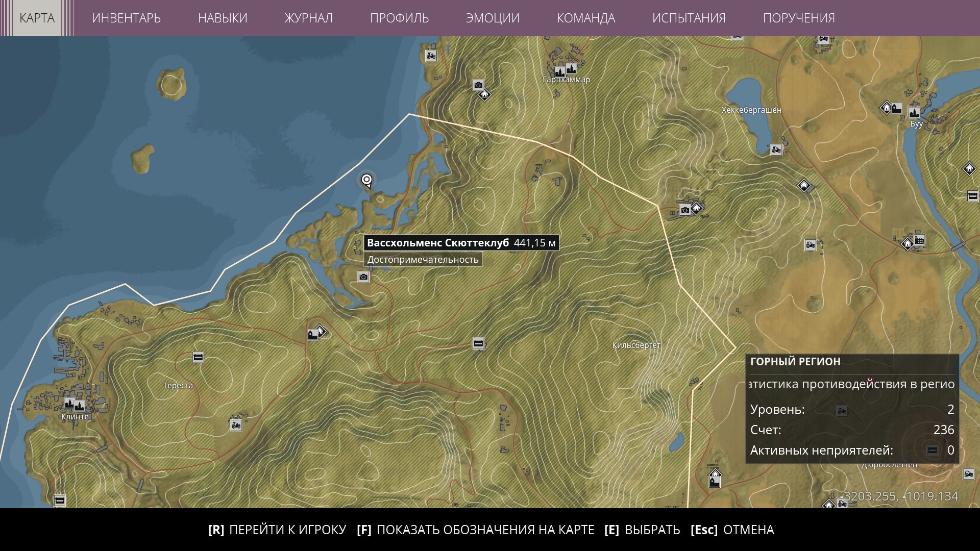Open the Испытания tab
Image resolution: width=980 pixels, height=551 pixels.
pos(689,18)
